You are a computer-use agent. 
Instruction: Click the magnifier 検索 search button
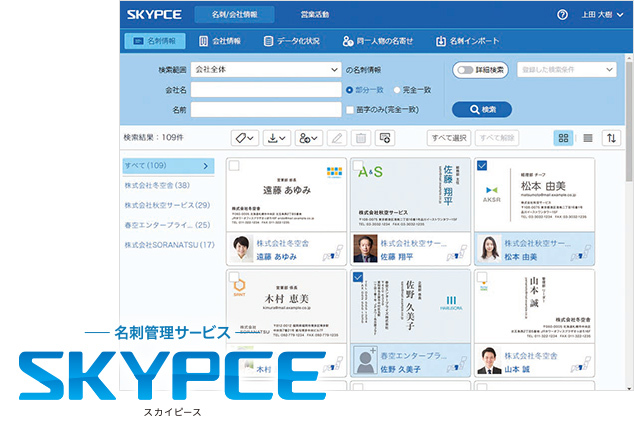tap(482, 109)
